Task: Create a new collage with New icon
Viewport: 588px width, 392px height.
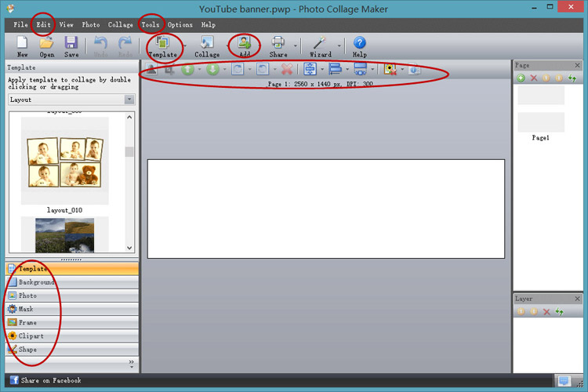Action: (x=22, y=46)
